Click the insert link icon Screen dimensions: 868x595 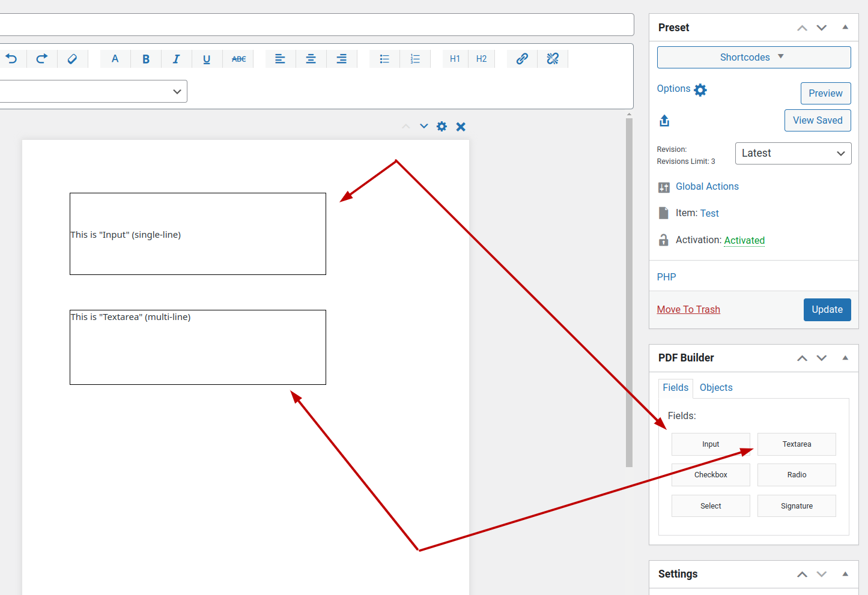tap(522, 59)
